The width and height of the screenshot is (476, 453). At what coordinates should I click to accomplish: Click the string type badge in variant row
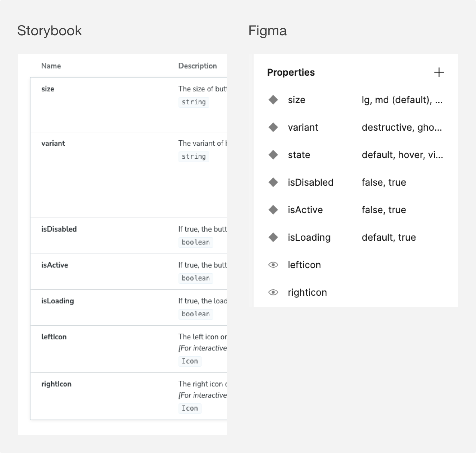(x=194, y=156)
